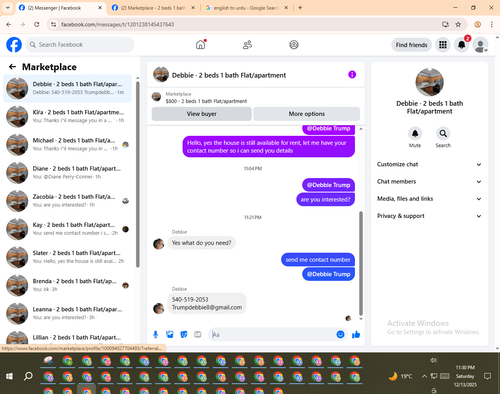Attach a photo file icon

pyautogui.click(x=170, y=334)
